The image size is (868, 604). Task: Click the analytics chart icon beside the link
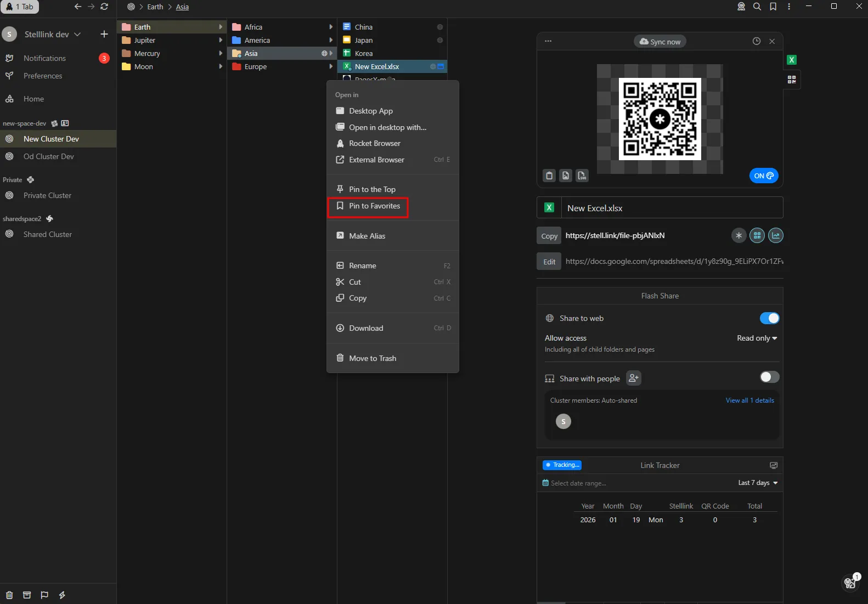pos(775,235)
